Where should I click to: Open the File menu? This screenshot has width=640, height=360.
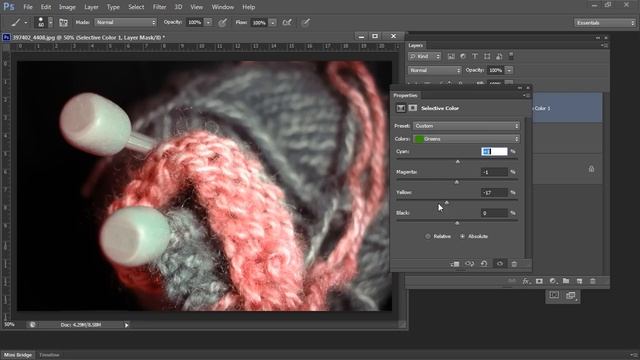[28, 7]
